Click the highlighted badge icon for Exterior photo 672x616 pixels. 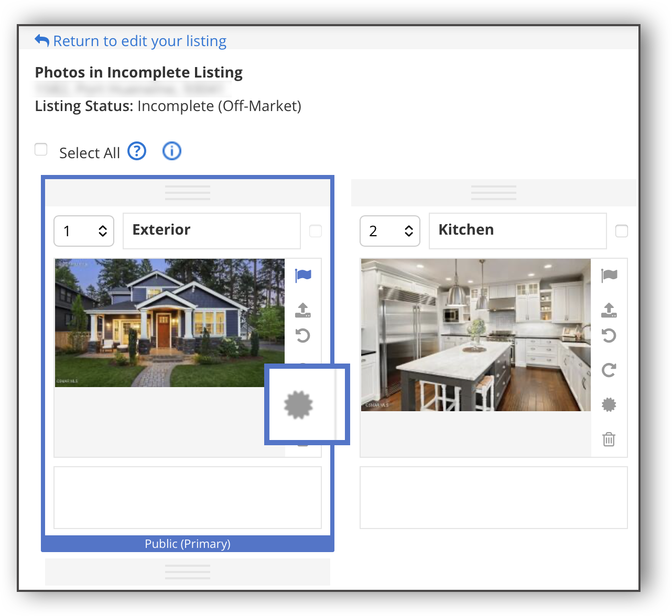(x=298, y=405)
